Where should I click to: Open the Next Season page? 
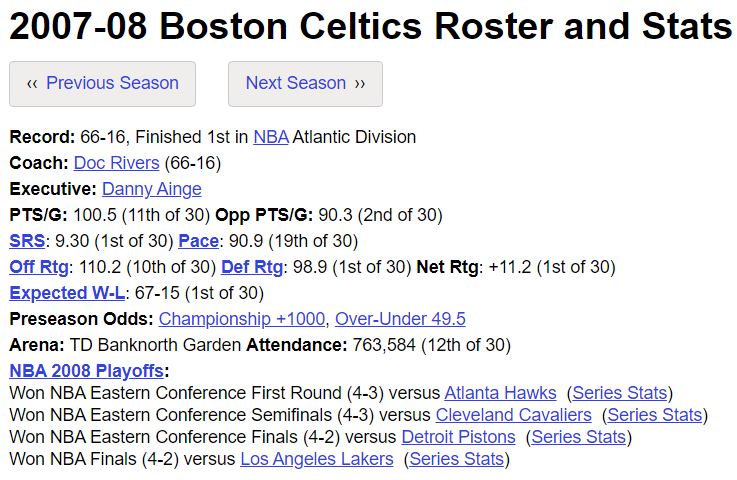(306, 84)
